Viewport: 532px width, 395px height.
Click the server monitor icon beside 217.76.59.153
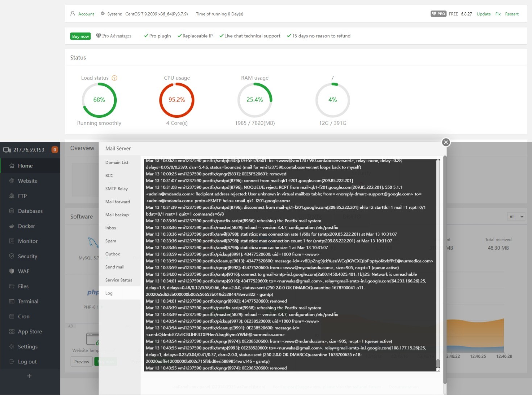[7, 150]
